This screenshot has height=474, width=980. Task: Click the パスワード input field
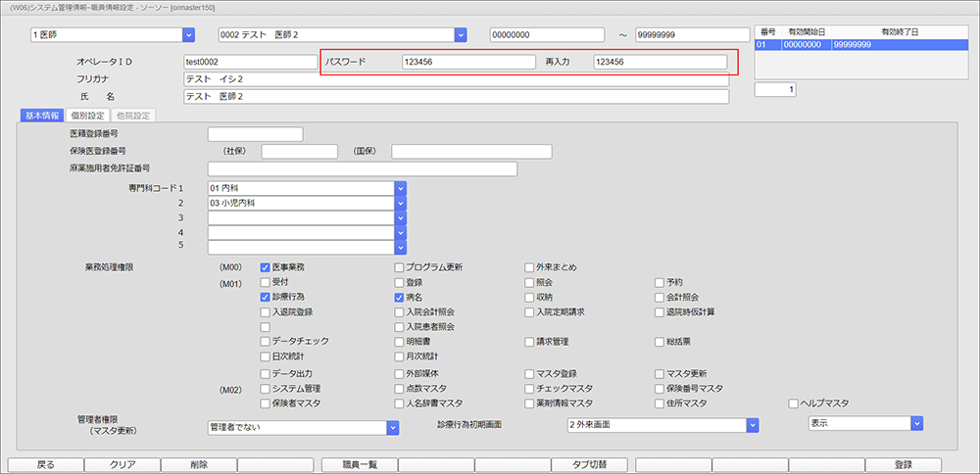coord(468,62)
